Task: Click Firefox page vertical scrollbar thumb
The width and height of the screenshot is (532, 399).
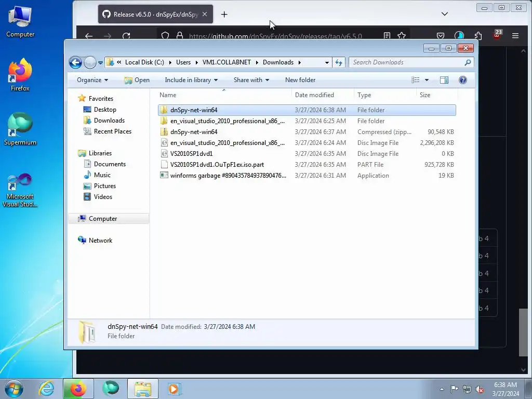Action: click(523, 332)
